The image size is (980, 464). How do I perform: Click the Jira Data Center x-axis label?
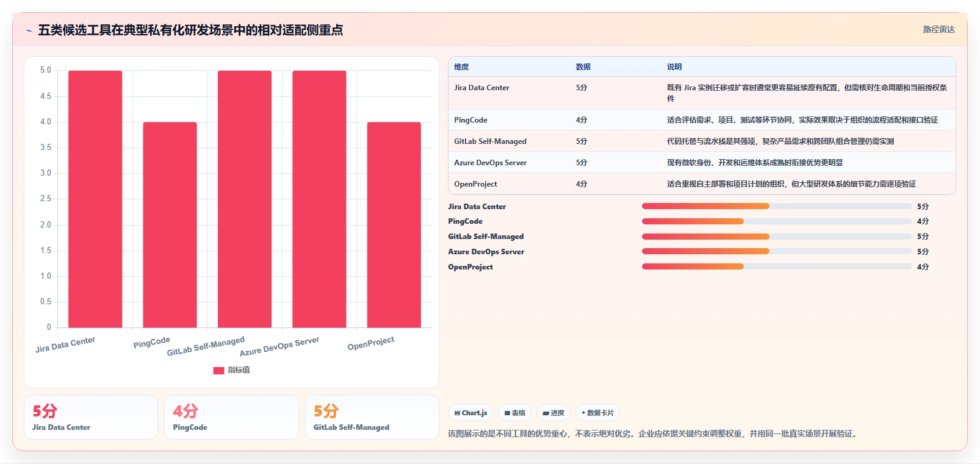65,344
